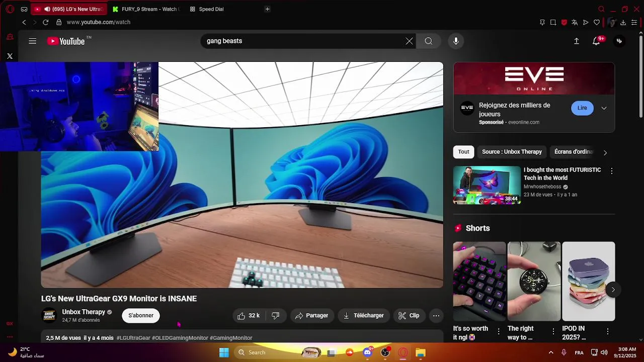The image size is (644, 362).
Task: Open more actions under the video
Action: 436,316
